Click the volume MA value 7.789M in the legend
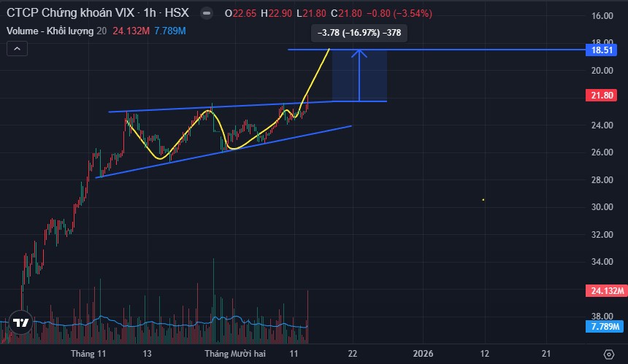The width and height of the screenshot is (628, 364). pos(170,31)
